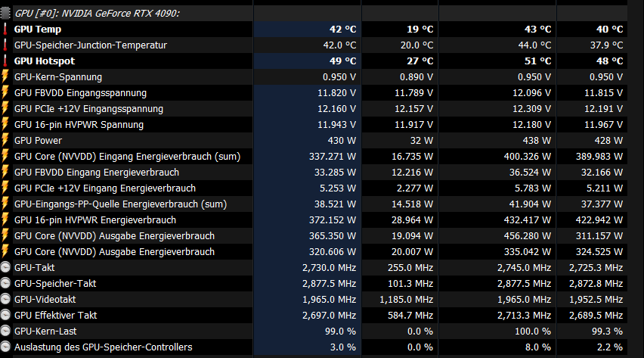Click lightning icon beside GPU FBVDD Eingang Energieverbrauch
The image size is (644, 358).
pyautogui.click(x=5, y=172)
